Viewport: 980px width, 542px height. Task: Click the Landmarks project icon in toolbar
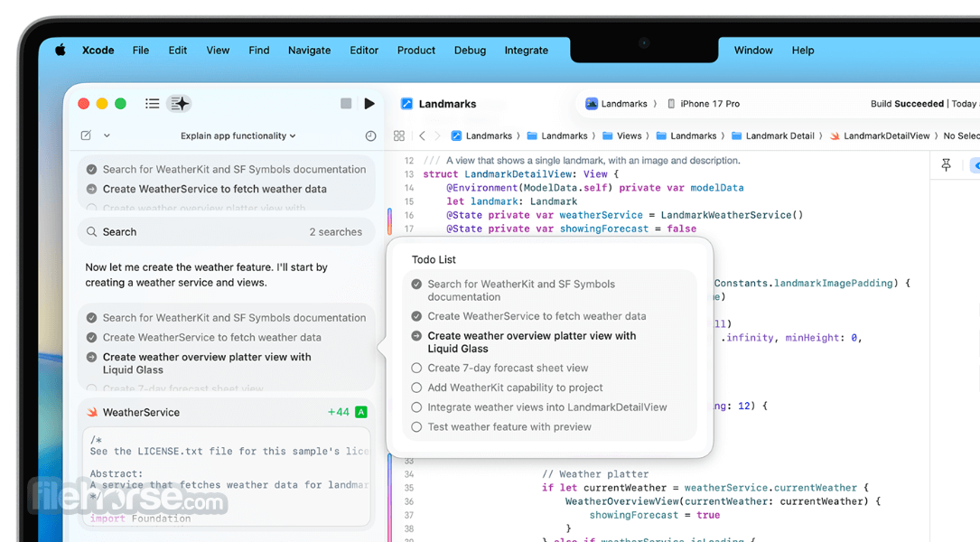tap(406, 104)
